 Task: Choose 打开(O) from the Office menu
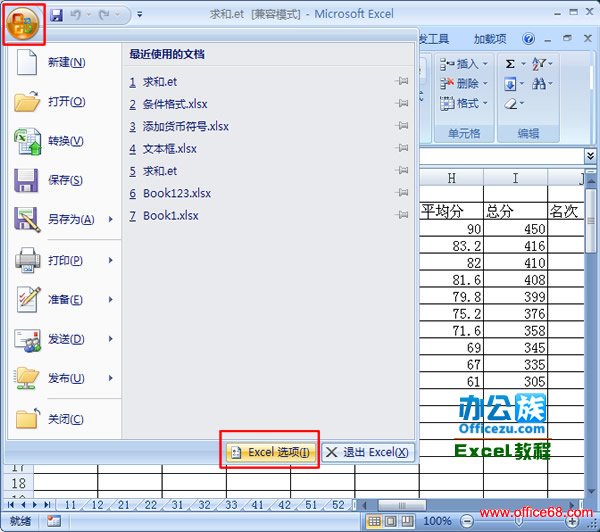pyautogui.click(x=66, y=102)
